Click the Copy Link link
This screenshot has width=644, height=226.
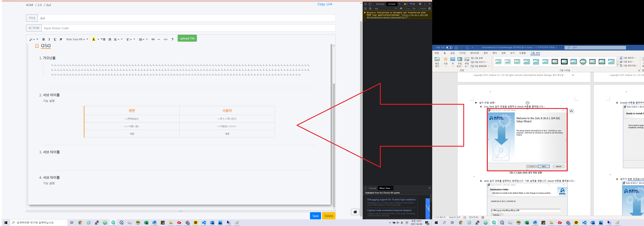325,4
